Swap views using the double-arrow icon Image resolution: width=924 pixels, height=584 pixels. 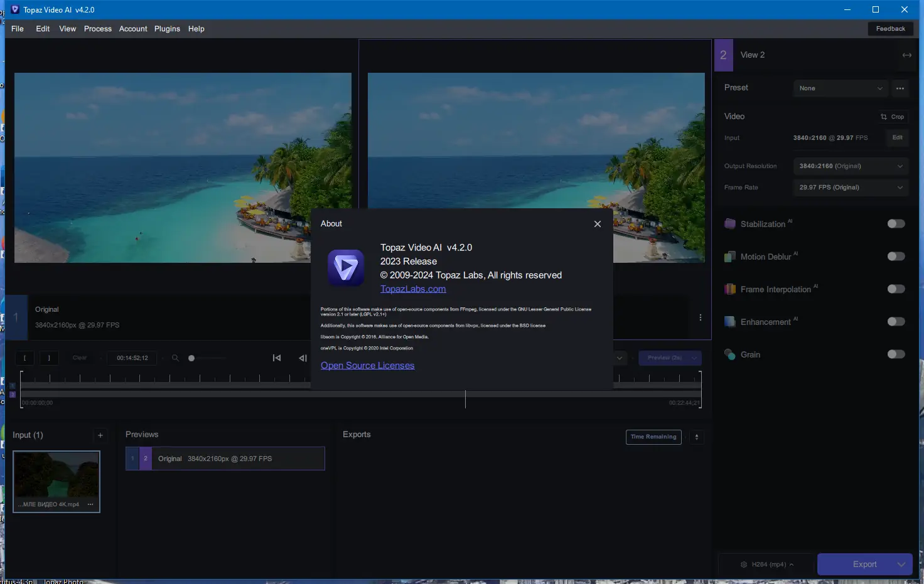coord(907,55)
